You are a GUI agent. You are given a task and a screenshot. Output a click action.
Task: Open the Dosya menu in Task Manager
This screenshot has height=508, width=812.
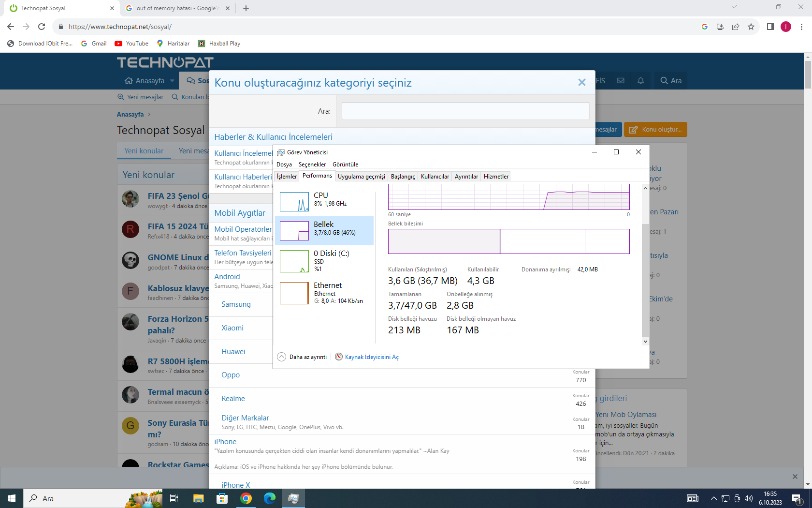(x=284, y=164)
